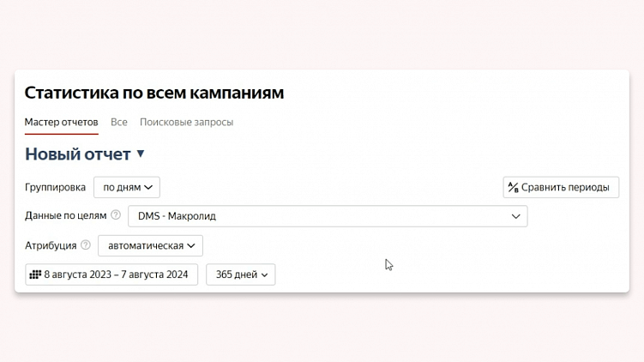Click the A/B icon in Сравнить периоды

click(513, 187)
